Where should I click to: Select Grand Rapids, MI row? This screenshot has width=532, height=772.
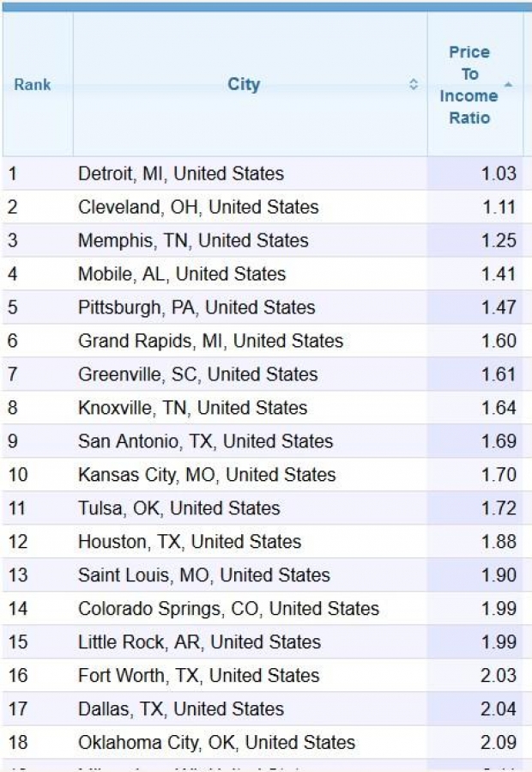coord(210,341)
